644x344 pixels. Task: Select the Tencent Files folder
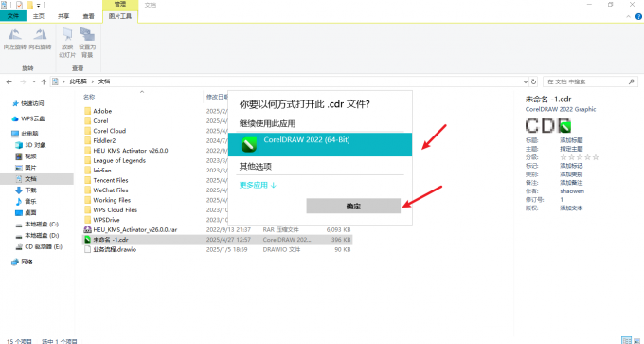111,180
